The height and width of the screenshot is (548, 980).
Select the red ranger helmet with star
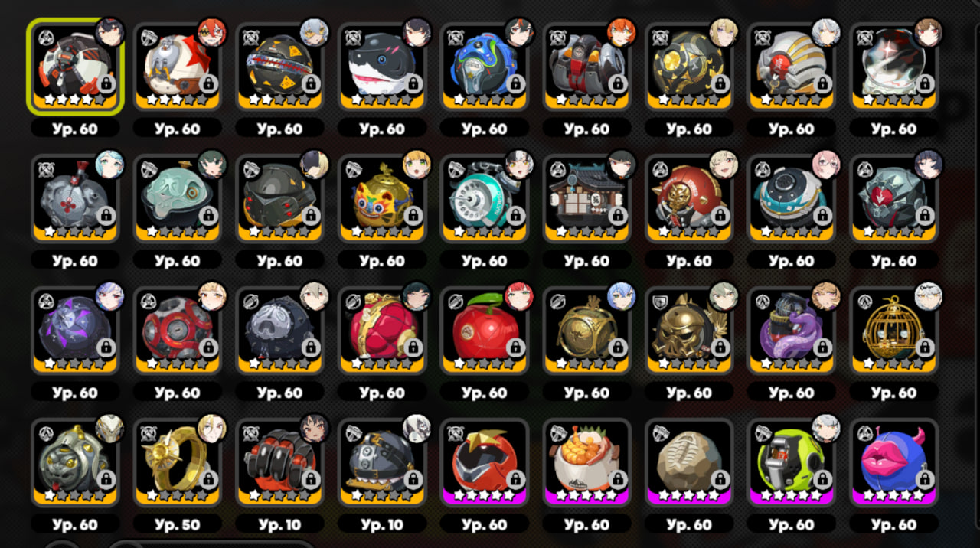coord(485,462)
